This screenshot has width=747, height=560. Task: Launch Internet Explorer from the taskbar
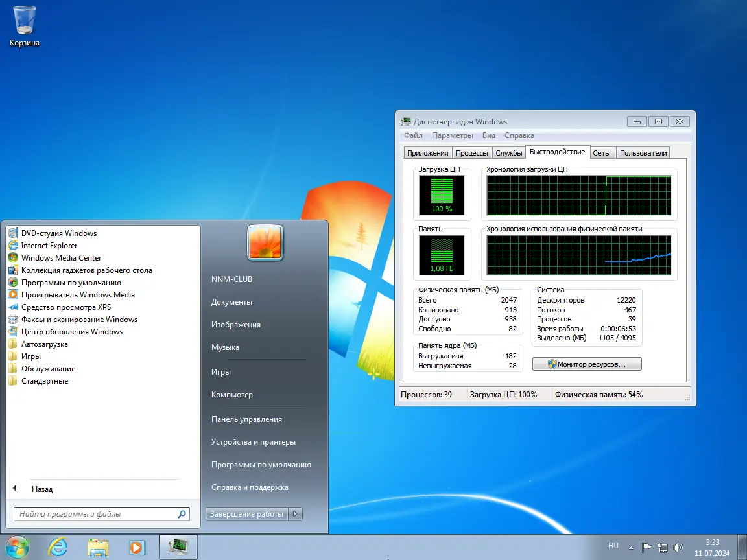click(58, 546)
